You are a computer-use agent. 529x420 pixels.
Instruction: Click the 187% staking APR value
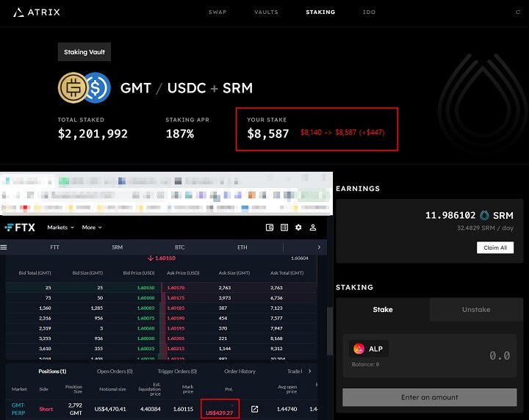[180, 134]
